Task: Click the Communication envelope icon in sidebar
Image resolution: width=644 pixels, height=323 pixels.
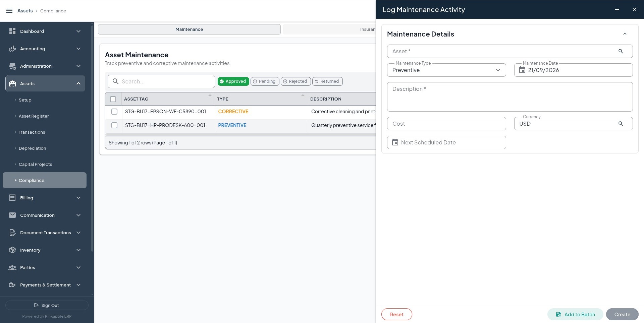Action: coord(12,215)
